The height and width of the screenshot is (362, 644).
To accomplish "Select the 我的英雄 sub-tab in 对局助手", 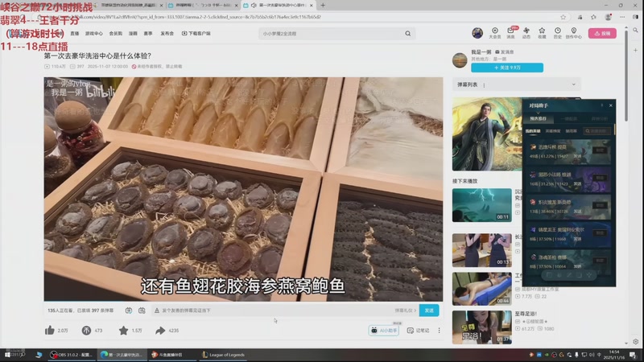I will tap(533, 131).
